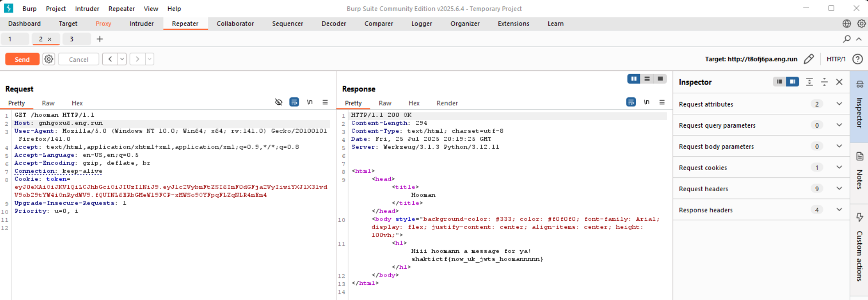The width and height of the screenshot is (868, 300).
Task: Open the Project menu
Action: (x=56, y=9)
